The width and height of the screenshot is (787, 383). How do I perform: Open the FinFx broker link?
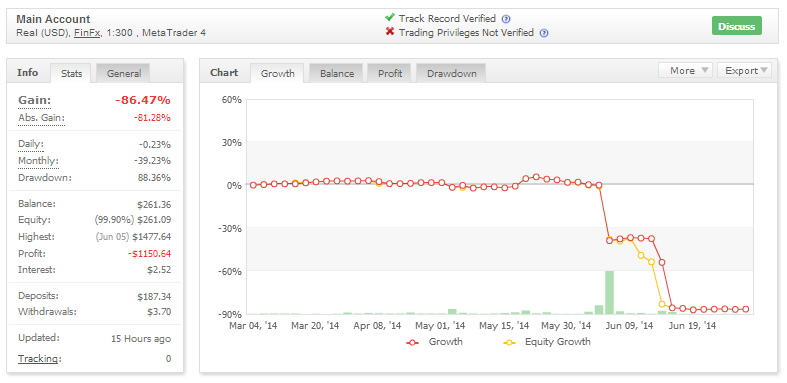pos(87,33)
